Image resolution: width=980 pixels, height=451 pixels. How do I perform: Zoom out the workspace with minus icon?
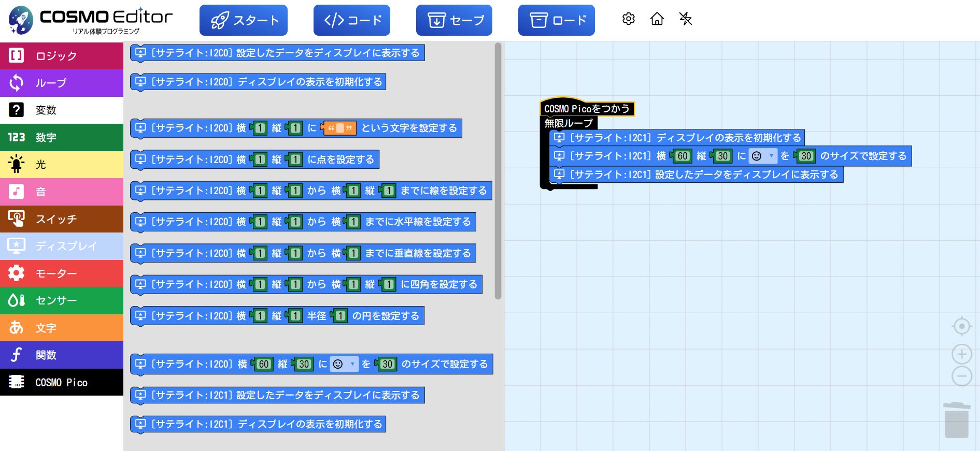(962, 376)
